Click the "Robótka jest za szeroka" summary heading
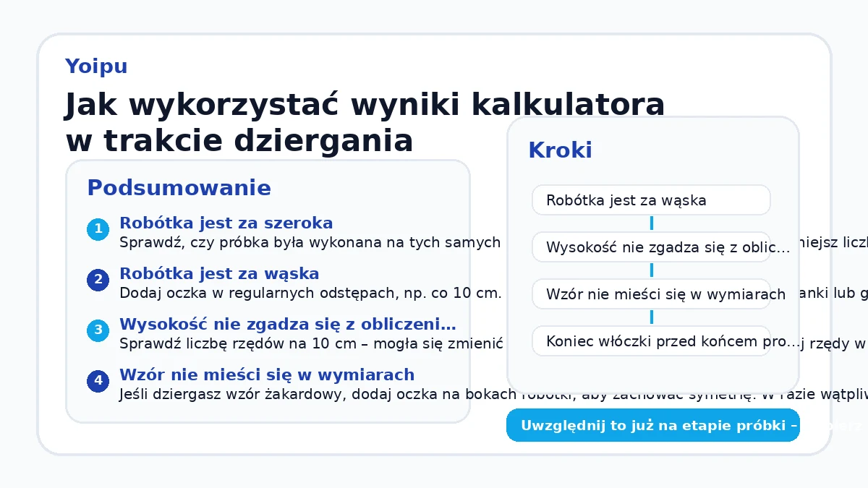868x488 pixels. coord(226,223)
